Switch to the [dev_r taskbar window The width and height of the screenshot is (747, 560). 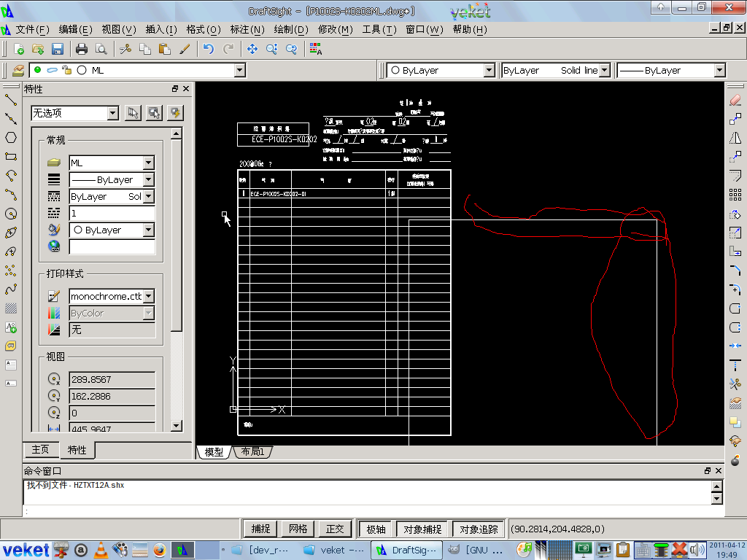(260, 551)
